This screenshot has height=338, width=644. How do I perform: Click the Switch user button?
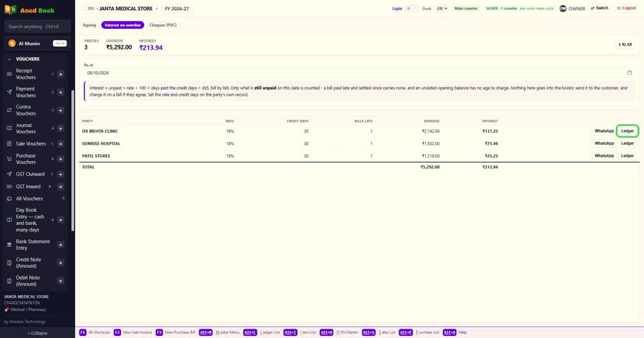(x=599, y=8)
